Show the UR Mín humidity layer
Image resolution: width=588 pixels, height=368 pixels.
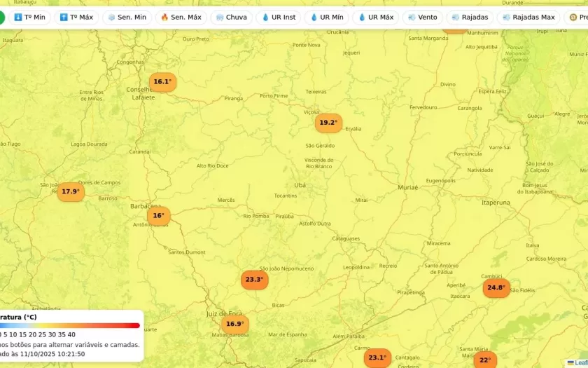pyautogui.click(x=327, y=18)
